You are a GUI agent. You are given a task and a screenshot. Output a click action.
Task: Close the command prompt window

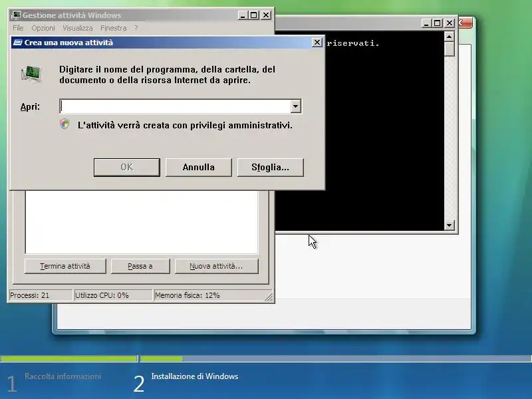click(x=450, y=23)
